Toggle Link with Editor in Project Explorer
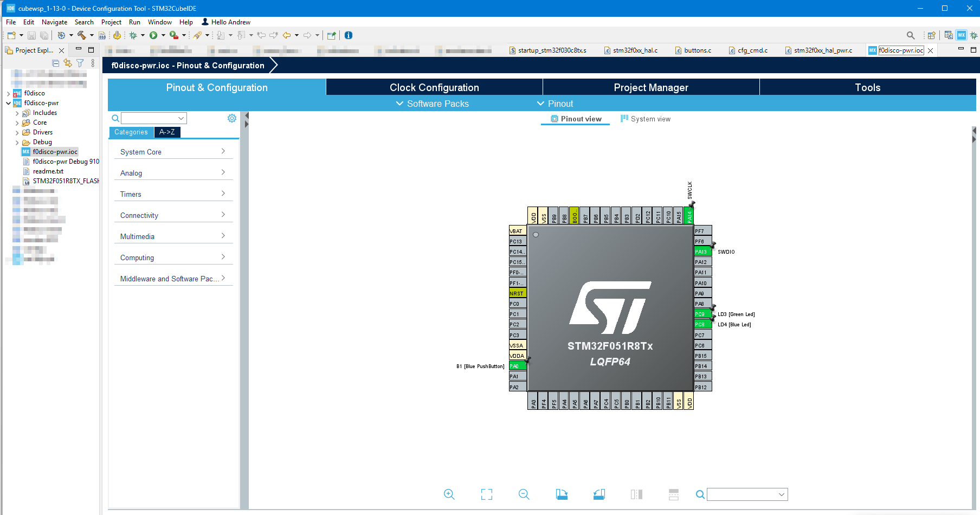The height and width of the screenshot is (515, 980). pos(68,62)
